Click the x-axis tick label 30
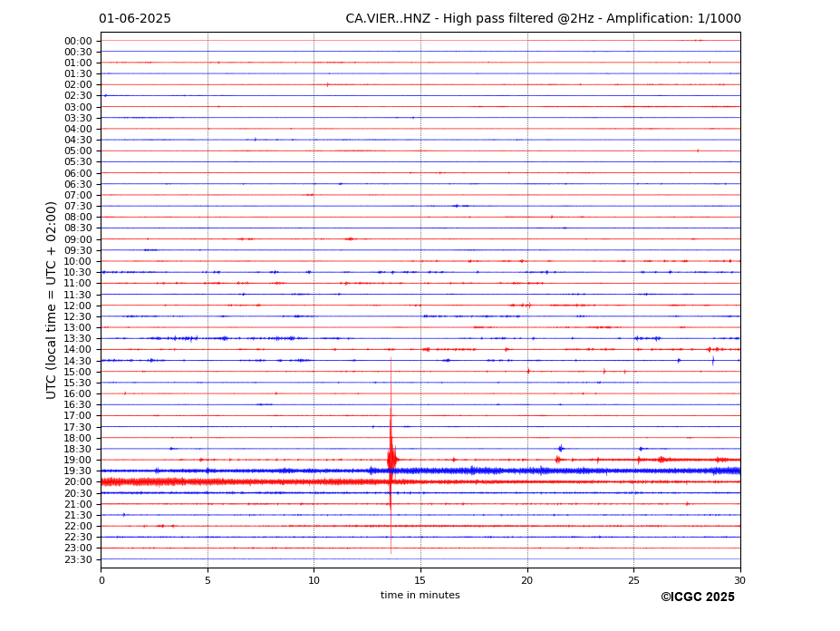This screenshot has width=840, height=631. [740, 580]
